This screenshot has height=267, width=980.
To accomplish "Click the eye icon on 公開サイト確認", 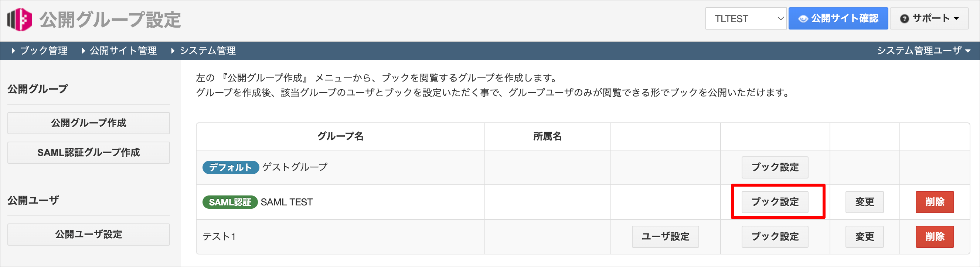I will pos(803,18).
